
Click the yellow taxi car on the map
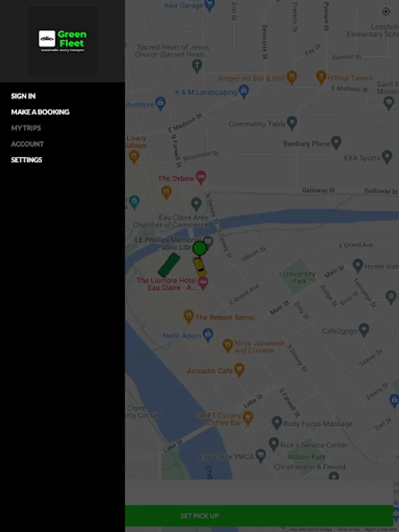tap(200, 267)
